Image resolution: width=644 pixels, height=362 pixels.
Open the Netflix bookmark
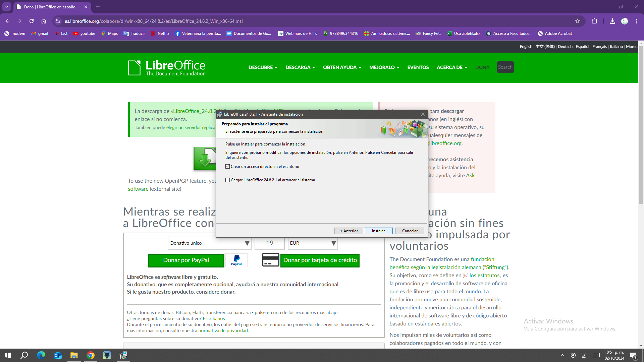coord(160,34)
